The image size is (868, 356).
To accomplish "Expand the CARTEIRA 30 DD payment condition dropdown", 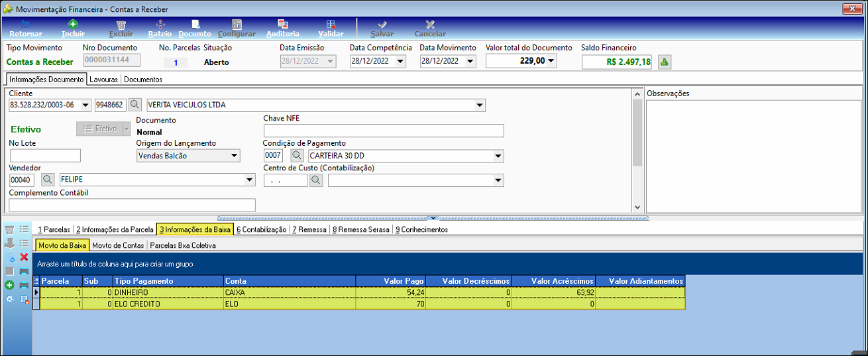I will 498,156.
